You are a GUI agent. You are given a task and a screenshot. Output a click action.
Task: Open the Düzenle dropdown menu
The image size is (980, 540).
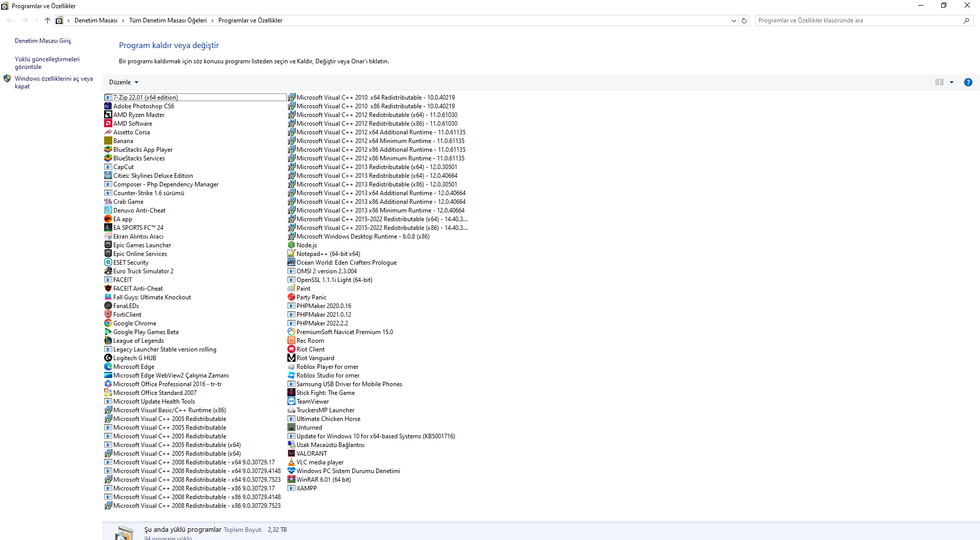(x=124, y=82)
